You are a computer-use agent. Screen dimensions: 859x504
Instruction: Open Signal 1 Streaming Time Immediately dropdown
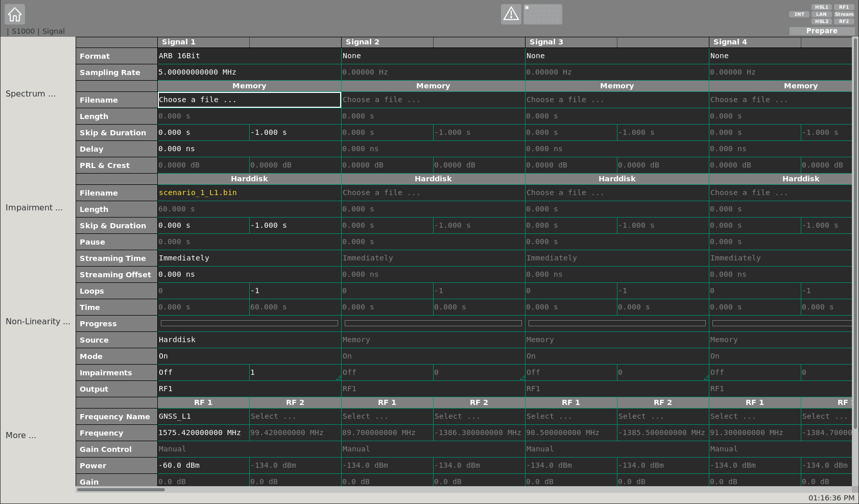tap(249, 258)
